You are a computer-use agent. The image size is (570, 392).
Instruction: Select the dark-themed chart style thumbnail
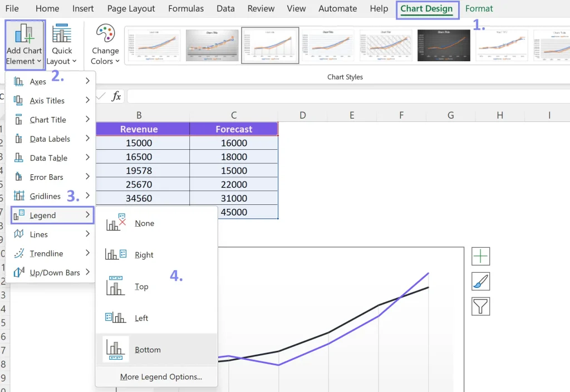coord(444,45)
